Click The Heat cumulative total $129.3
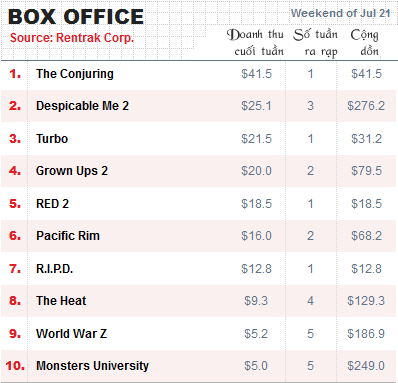The width and height of the screenshot is (398, 383). point(366,301)
